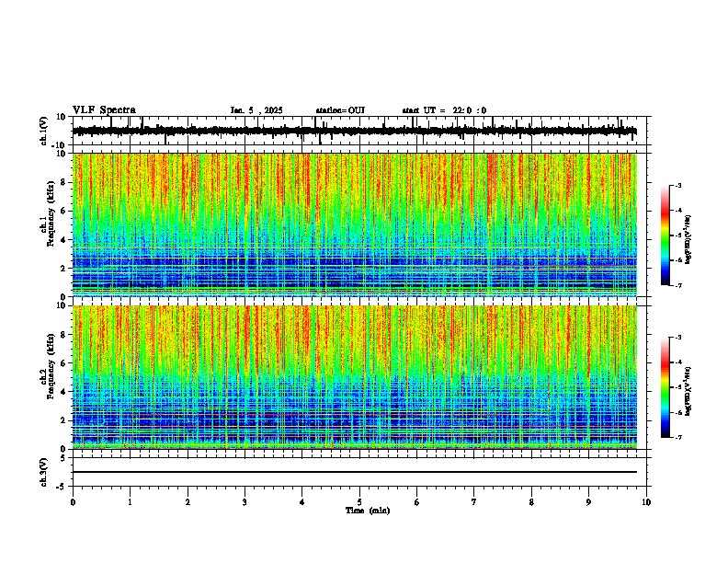Click time-axis tick label "10" at far right
The image size is (728, 563).
point(646,502)
